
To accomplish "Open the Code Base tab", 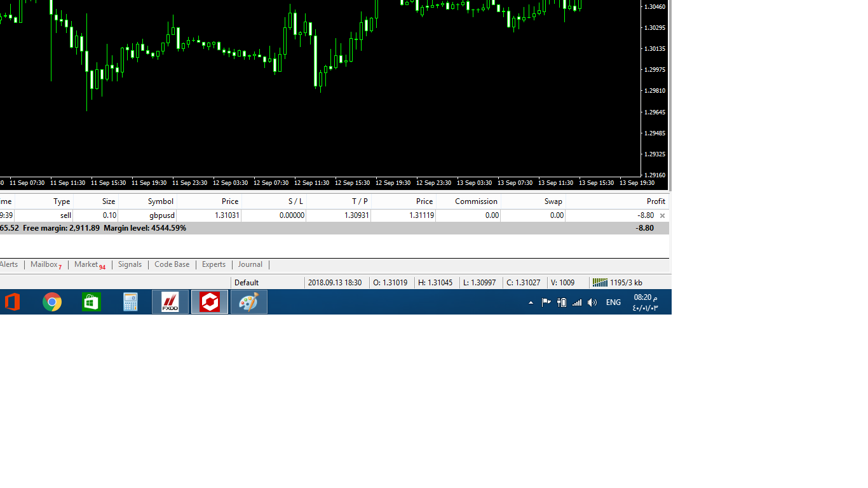I will click(172, 264).
